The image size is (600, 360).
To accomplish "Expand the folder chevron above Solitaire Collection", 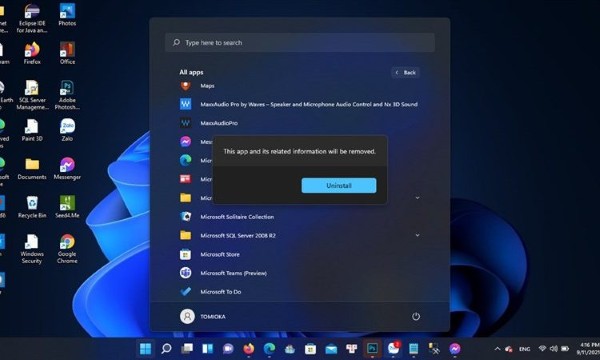I will coord(417,198).
